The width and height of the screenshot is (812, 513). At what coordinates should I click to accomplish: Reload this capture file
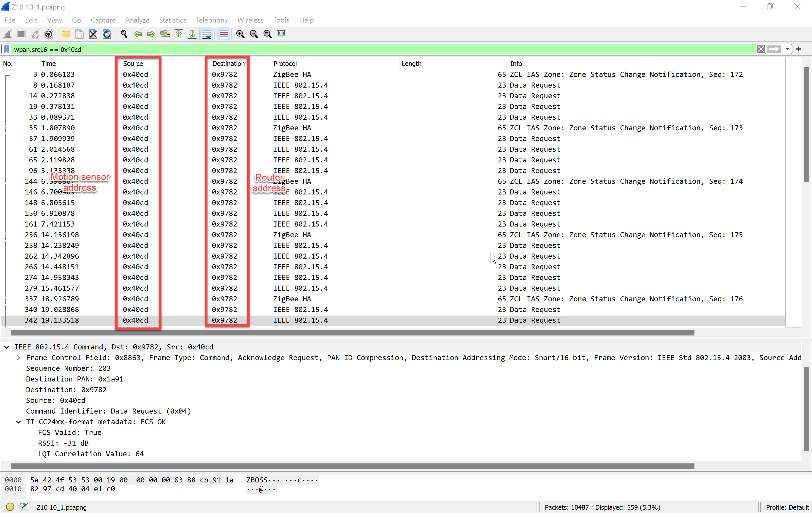(107, 34)
